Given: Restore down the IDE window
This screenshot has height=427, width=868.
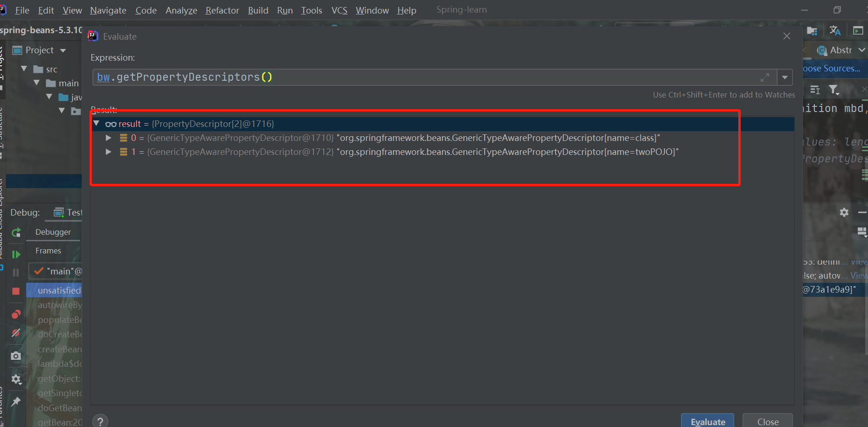Looking at the screenshot, I should pos(837,10).
